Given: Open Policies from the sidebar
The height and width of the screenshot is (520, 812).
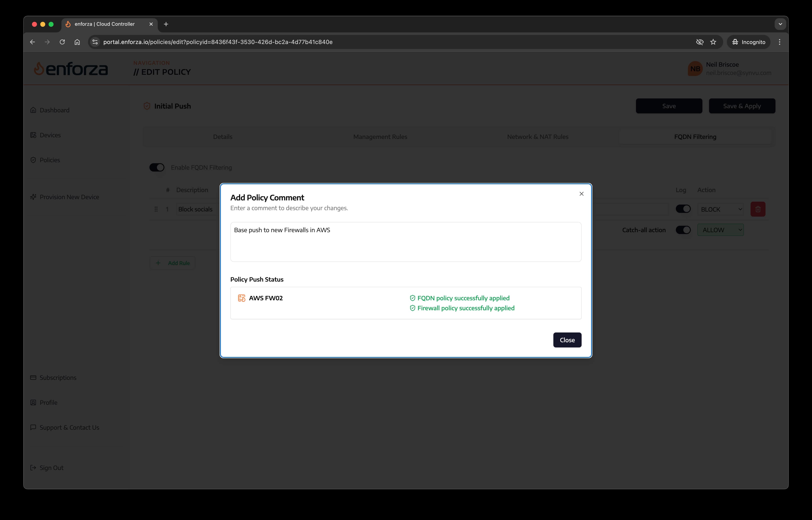Looking at the screenshot, I should pyautogui.click(x=50, y=160).
